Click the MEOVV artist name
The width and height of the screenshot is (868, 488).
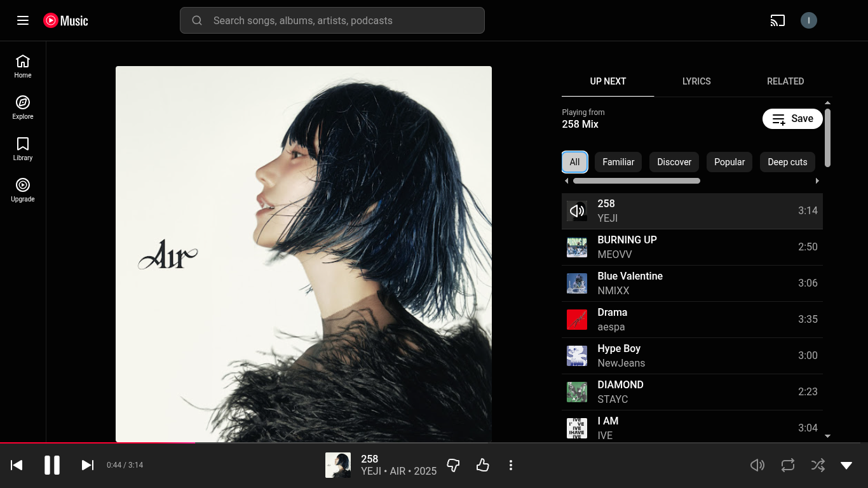(615, 255)
